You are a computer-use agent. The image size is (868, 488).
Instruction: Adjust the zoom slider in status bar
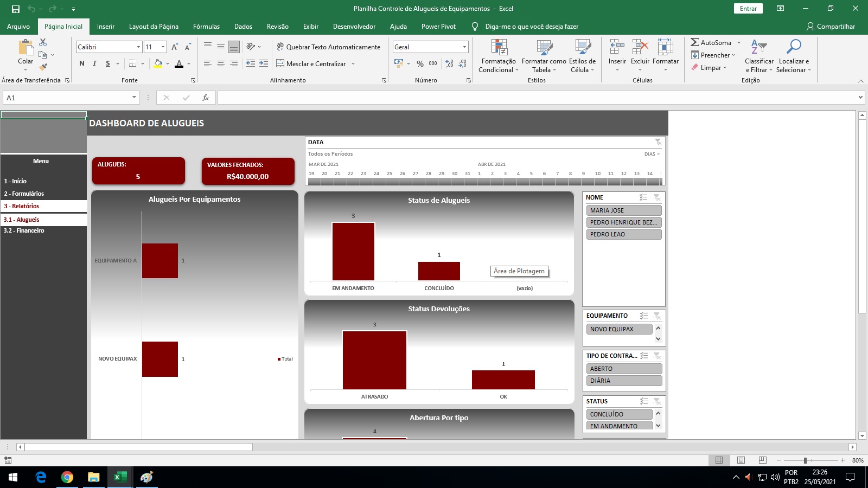pyautogui.click(x=805, y=460)
